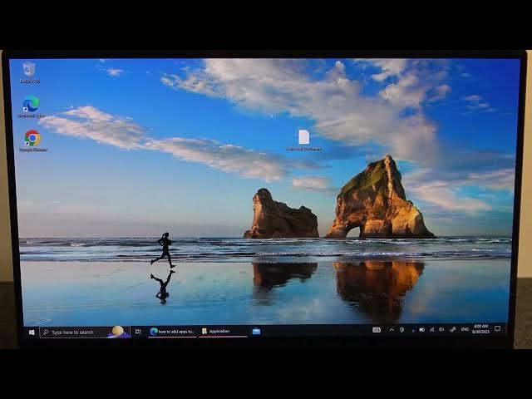Click the link/pen icon beside ENG indicator

coord(453,329)
